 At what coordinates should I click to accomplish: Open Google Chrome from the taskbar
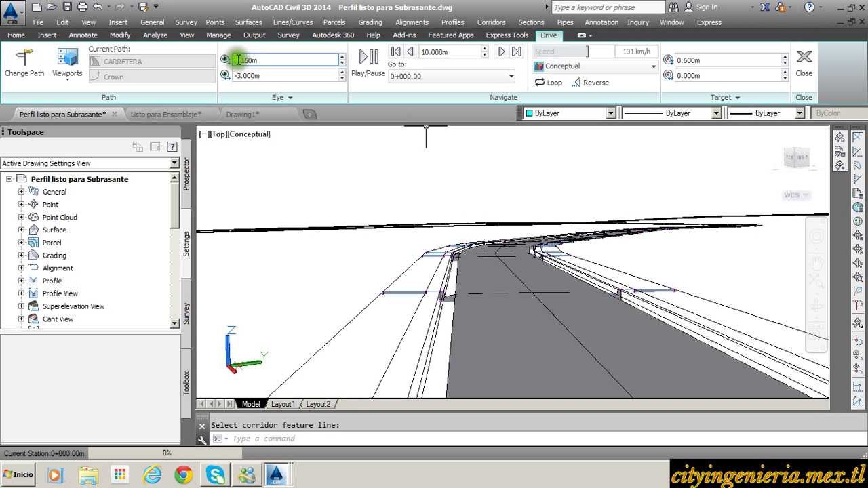pos(184,475)
